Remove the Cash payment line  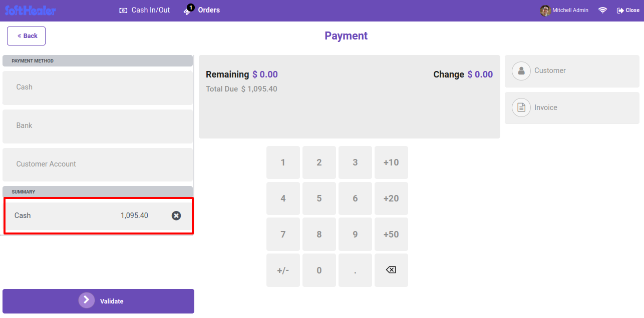click(176, 215)
